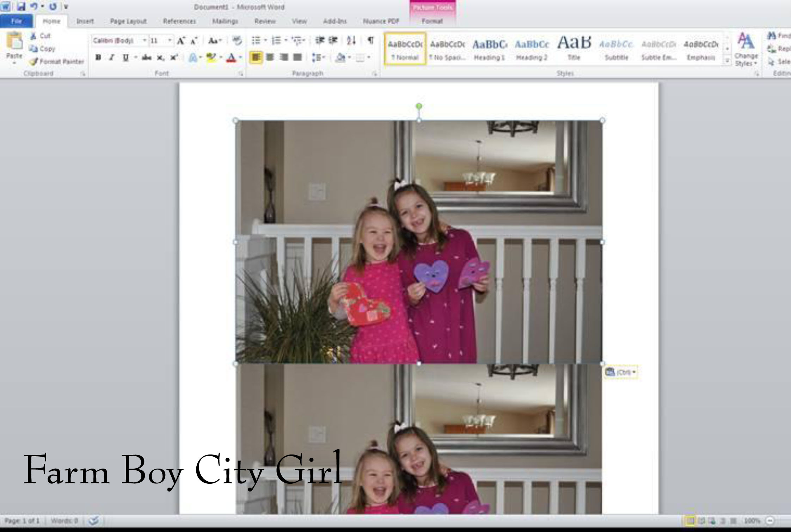Open the font size dropdown
Viewport: 791px width, 532px height.
170,41
